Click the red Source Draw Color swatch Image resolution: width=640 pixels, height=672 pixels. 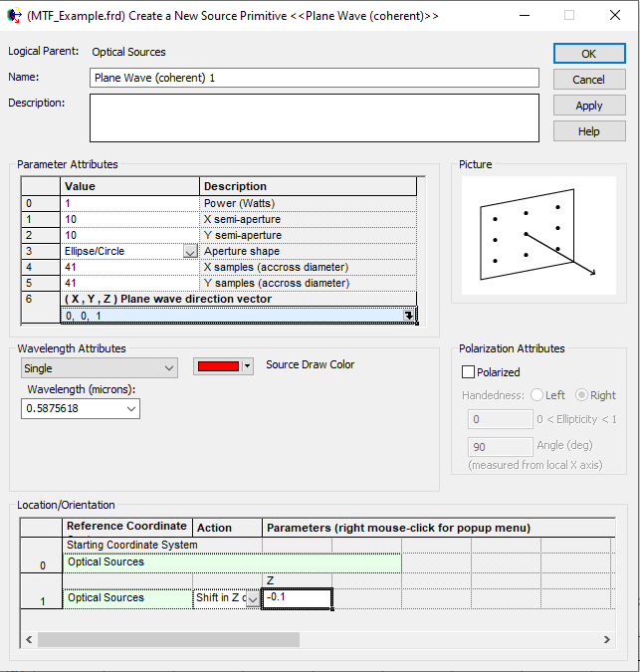(x=218, y=366)
